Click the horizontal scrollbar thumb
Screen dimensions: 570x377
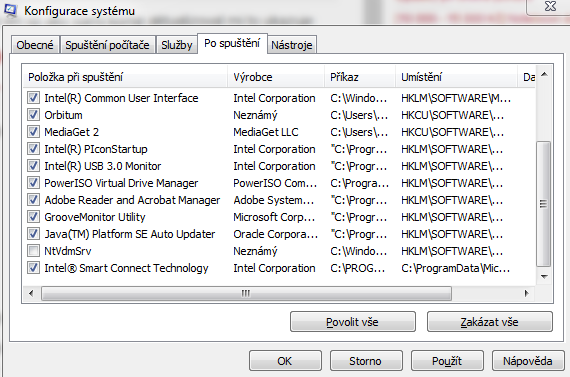(x=246, y=293)
